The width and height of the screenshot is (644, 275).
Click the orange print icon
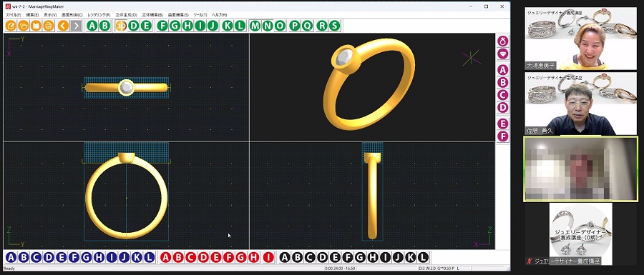pyautogui.click(x=49, y=26)
